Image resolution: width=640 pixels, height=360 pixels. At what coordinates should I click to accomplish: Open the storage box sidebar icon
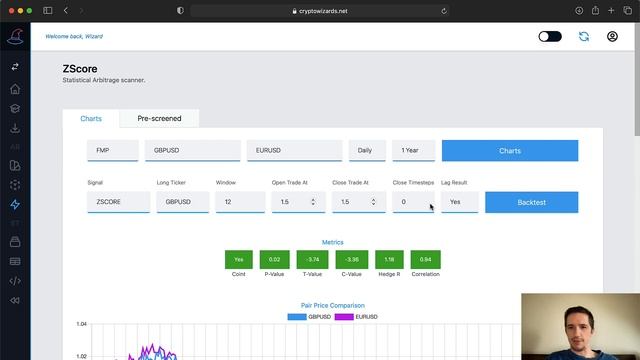[x=15, y=242]
